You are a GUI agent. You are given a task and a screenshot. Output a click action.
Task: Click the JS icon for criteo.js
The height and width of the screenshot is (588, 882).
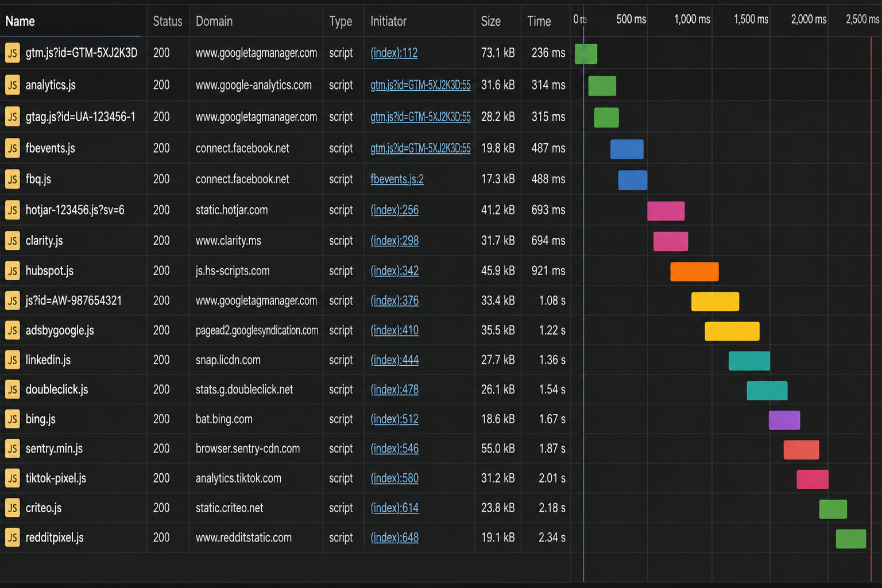click(x=12, y=508)
